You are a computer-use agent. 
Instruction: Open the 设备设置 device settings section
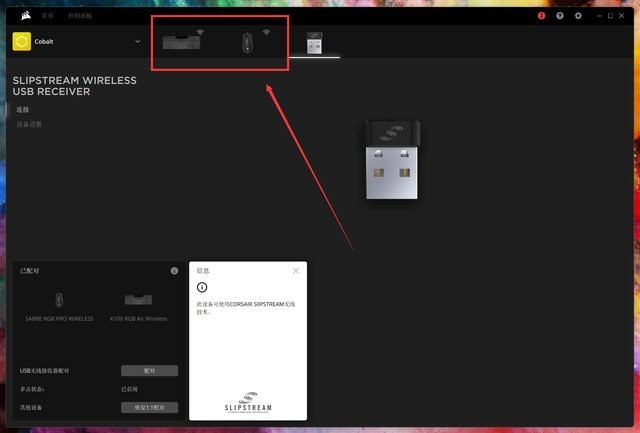(29, 124)
